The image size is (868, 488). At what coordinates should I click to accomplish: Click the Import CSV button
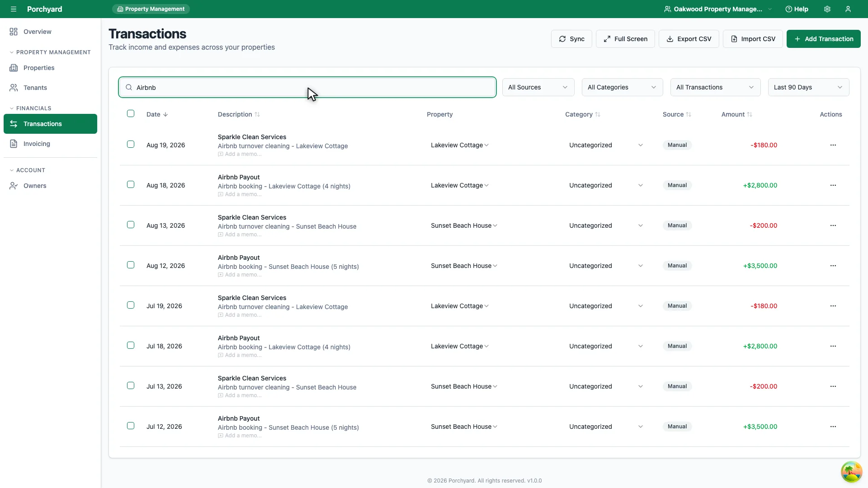[753, 39]
